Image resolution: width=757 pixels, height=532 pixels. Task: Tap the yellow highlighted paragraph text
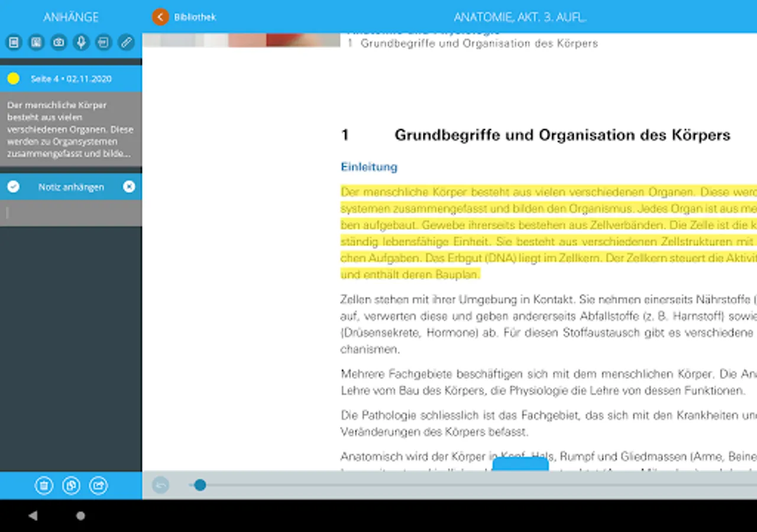pyautogui.click(x=549, y=233)
